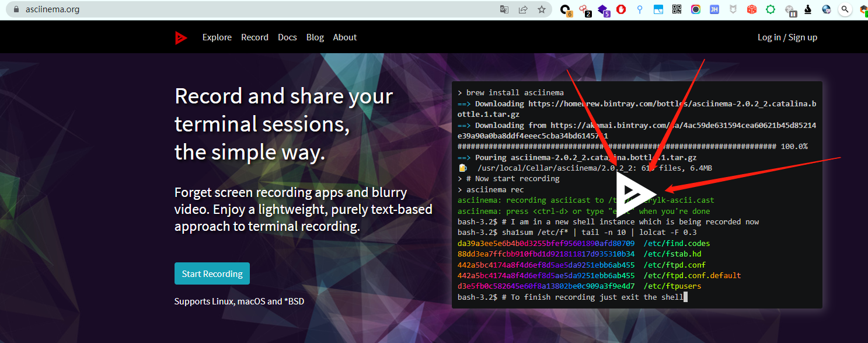Click 'Supports Linux, macOS and *BSD' text
Image resolution: width=868 pixels, height=343 pixels.
click(239, 302)
